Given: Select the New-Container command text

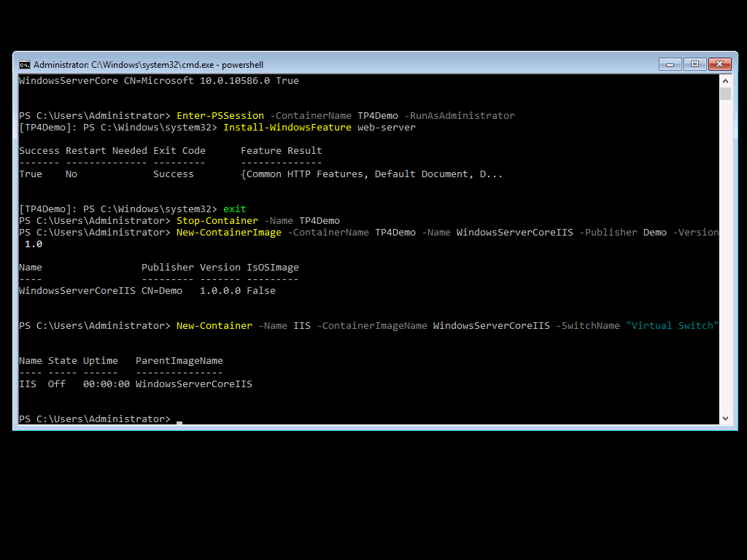Looking at the screenshot, I should [214, 325].
